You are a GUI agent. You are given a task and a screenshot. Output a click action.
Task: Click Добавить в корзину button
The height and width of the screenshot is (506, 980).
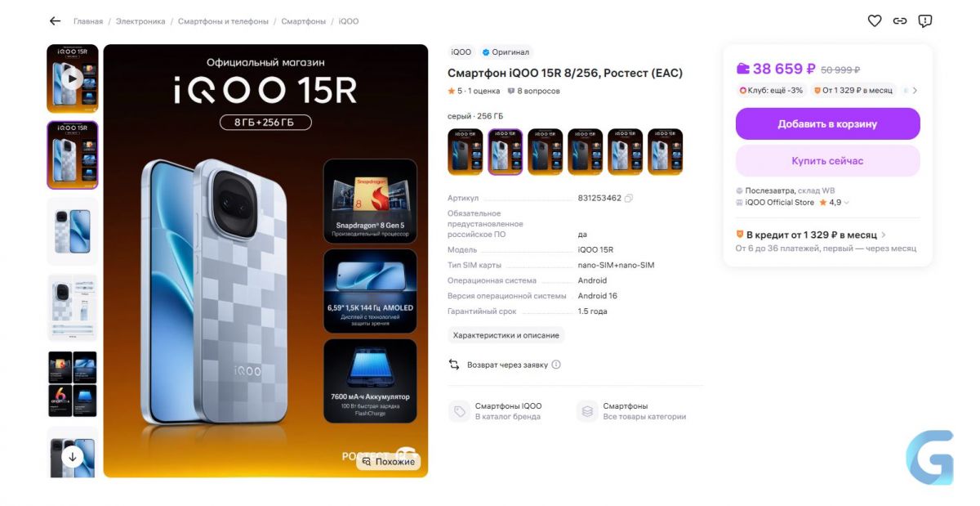pos(828,124)
